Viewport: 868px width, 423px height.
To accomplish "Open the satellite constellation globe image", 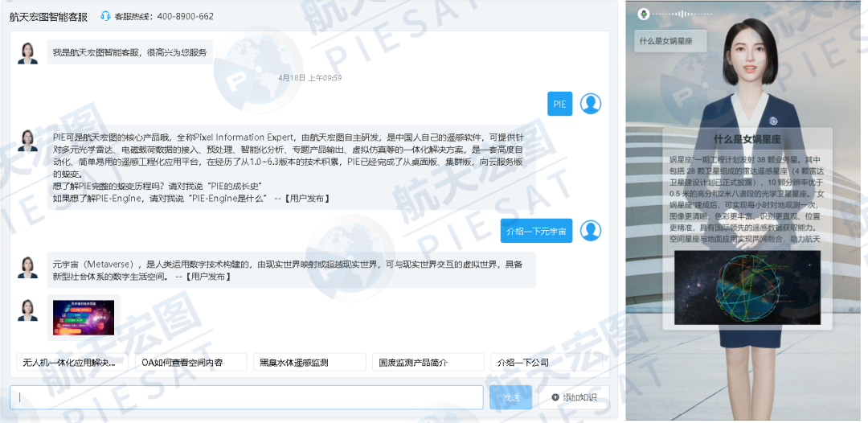I will click(747, 288).
